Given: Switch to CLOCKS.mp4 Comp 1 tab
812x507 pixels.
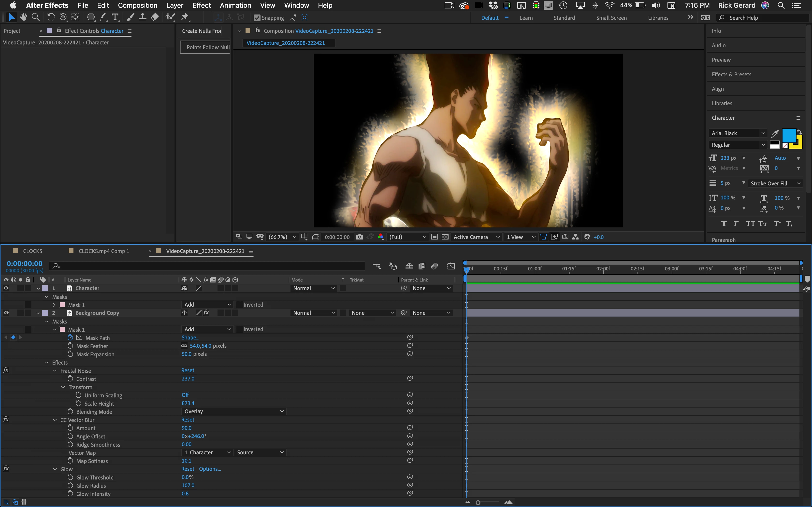Looking at the screenshot, I should [104, 251].
